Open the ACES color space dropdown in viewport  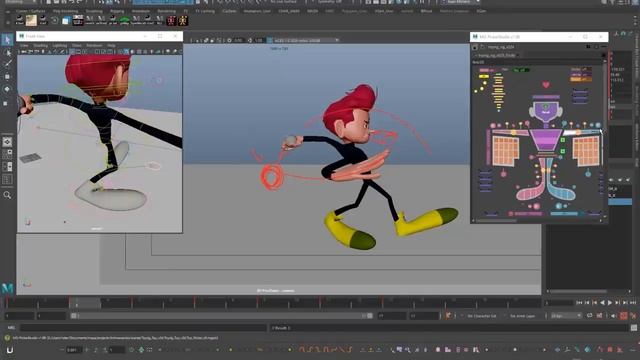303,40
